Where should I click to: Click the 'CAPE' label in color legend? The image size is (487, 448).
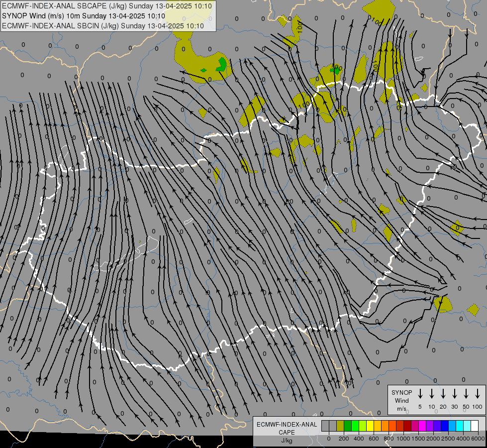click(287, 432)
